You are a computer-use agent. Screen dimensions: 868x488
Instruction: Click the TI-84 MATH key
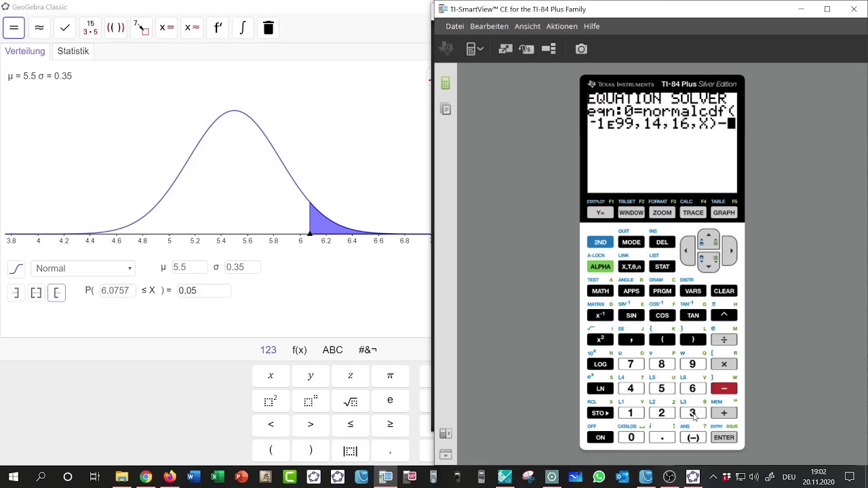point(600,291)
